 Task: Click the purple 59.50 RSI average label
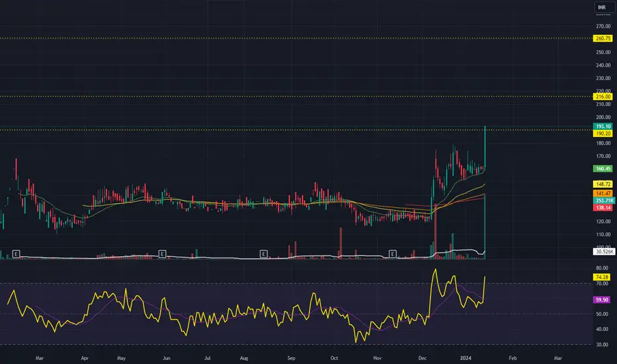coord(602,300)
